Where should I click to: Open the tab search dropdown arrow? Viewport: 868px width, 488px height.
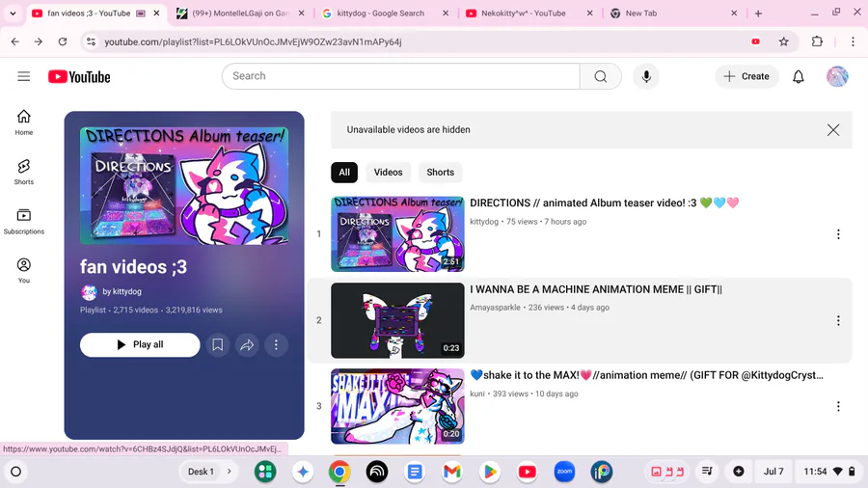pyautogui.click(x=13, y=14)
